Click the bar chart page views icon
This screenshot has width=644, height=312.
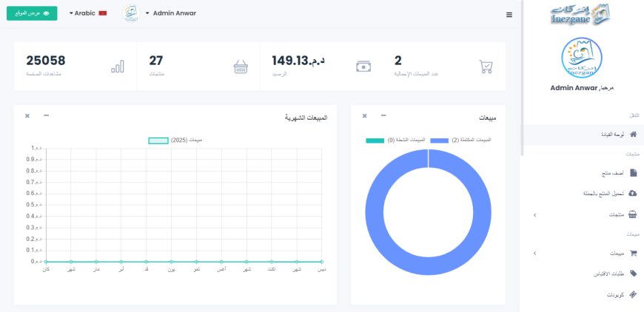(x=118, y=66)
